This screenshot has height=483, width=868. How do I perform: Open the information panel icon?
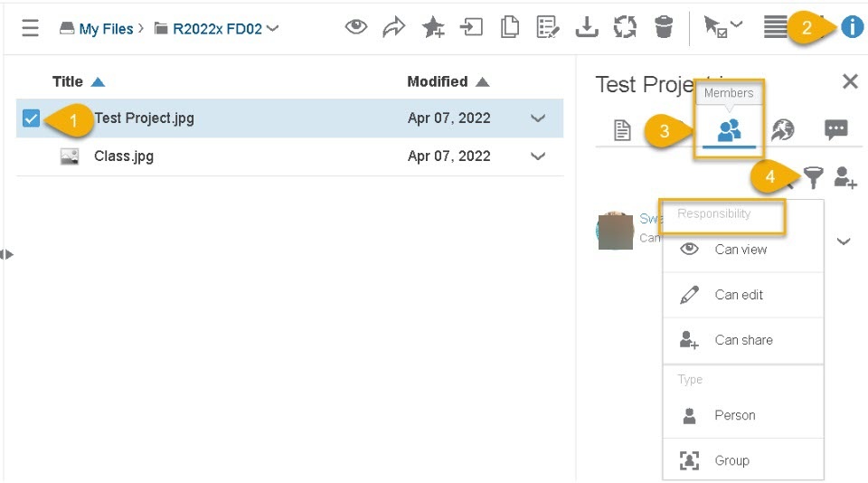tap(852, 27)
